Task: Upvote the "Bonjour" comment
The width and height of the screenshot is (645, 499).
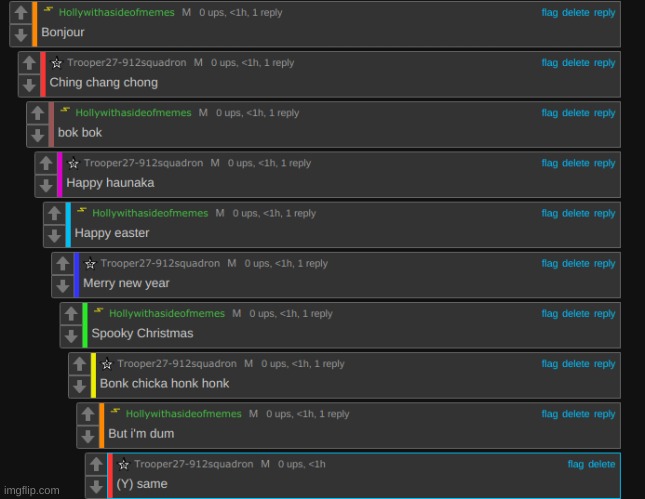Action: point(19,14)
